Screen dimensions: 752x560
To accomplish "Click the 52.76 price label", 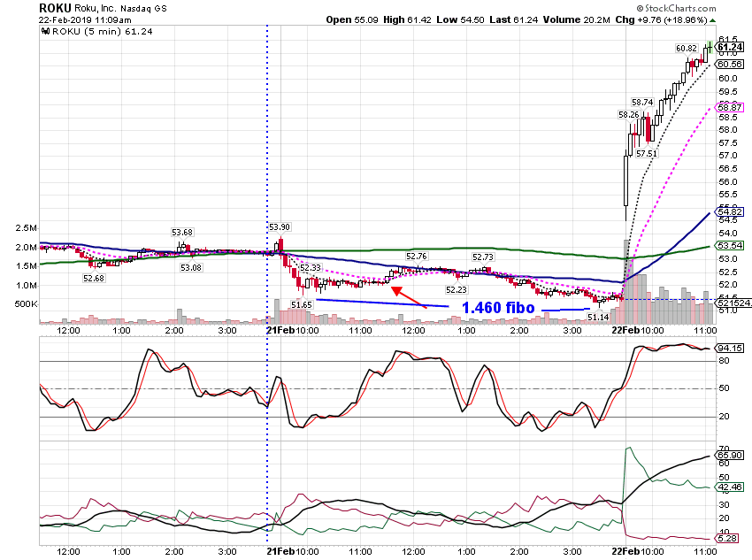I will click(x=417, y=257).
